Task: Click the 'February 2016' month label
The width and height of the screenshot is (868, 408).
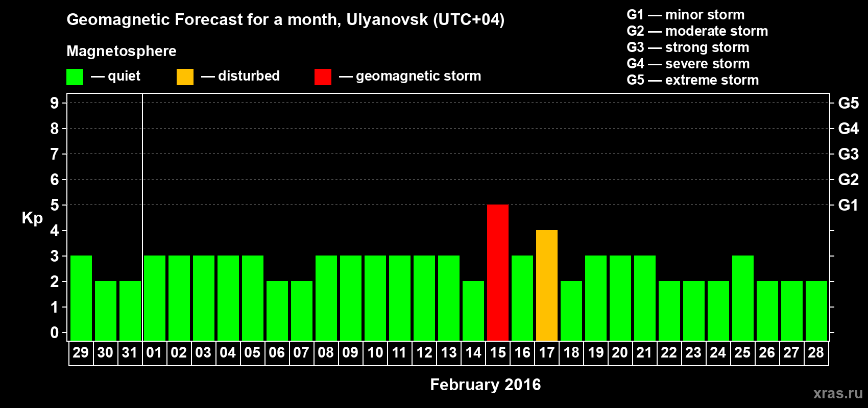Action: [x=486, y=385]
